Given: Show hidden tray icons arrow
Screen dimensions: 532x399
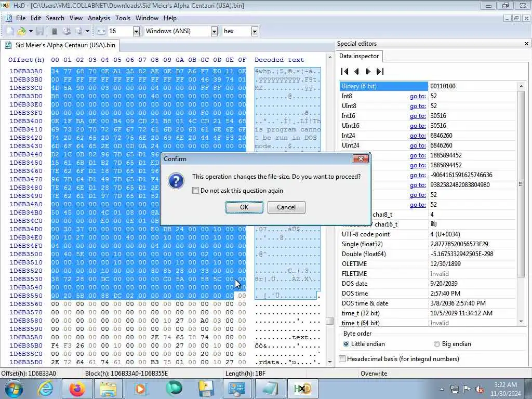Looking at the screenshot, I should (x=442, y=390).
